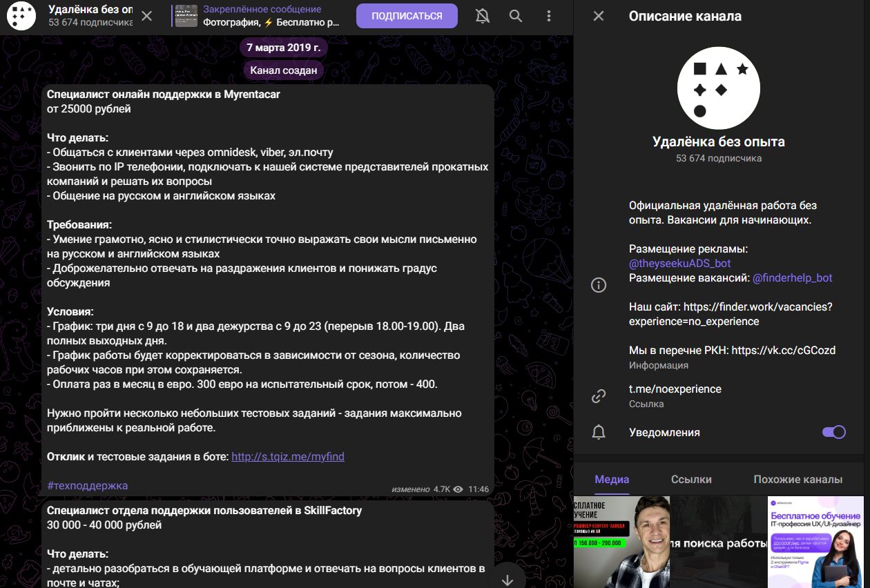Close the channel description panel

599,16
